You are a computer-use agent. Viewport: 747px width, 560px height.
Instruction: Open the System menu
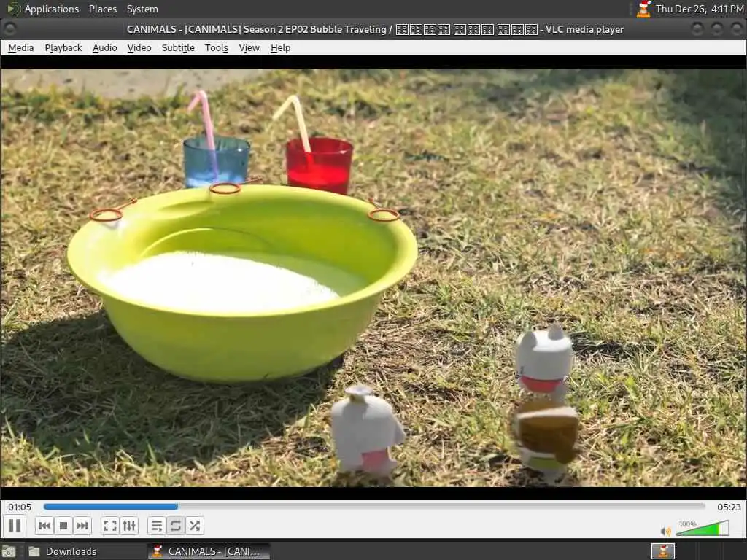(x=142, y=9)
